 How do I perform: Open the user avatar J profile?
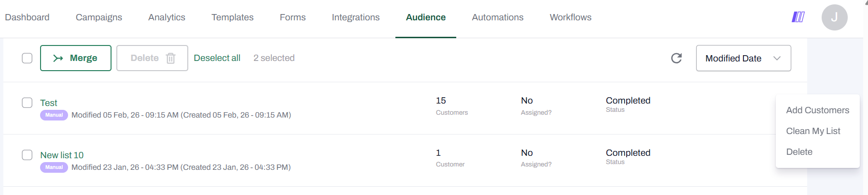[x=834, y=17]
